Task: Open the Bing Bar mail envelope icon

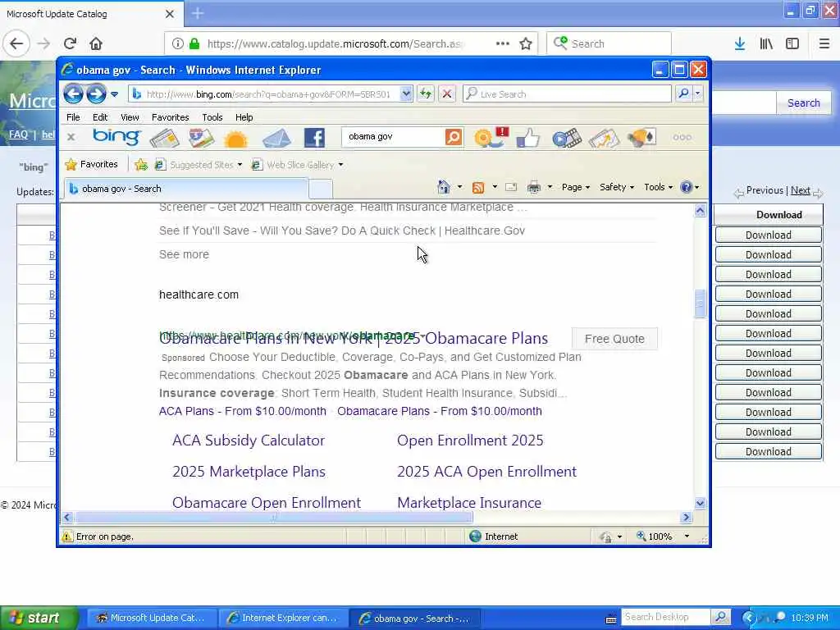Action: (276, 138)
